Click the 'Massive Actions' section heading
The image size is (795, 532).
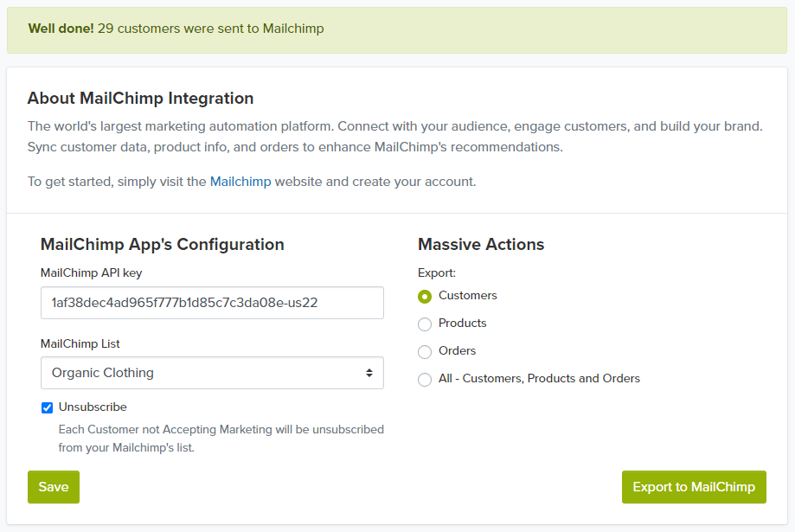481,244
